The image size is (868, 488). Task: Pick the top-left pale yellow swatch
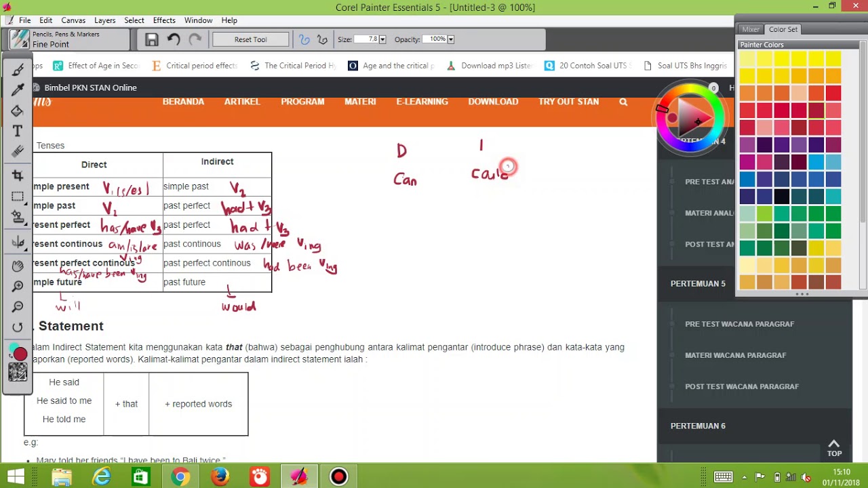point(747,58)
